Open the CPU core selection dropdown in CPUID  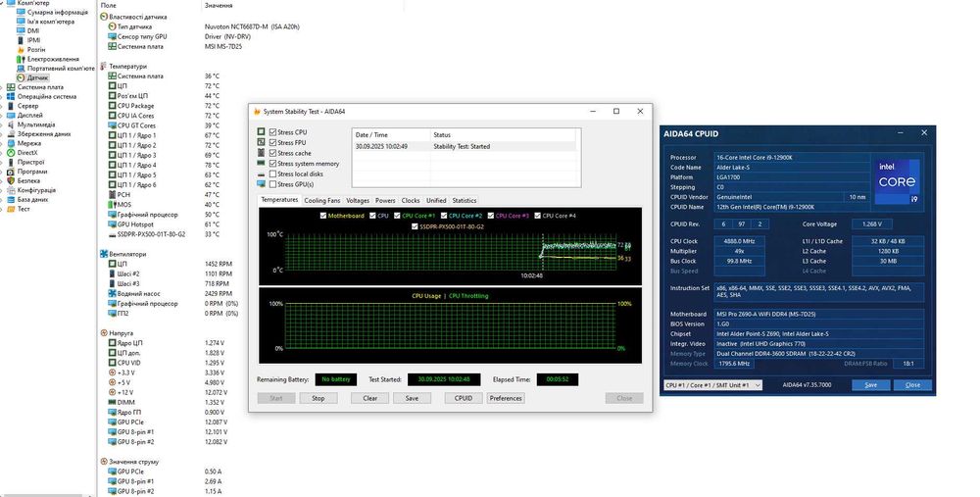pyautogui.click(x=712, y=385)
